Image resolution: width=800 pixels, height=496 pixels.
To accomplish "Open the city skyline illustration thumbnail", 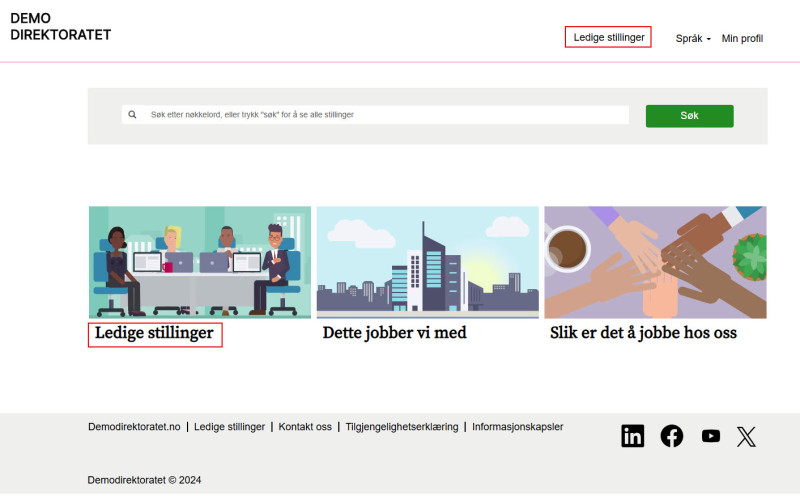I will click(428, 262).
